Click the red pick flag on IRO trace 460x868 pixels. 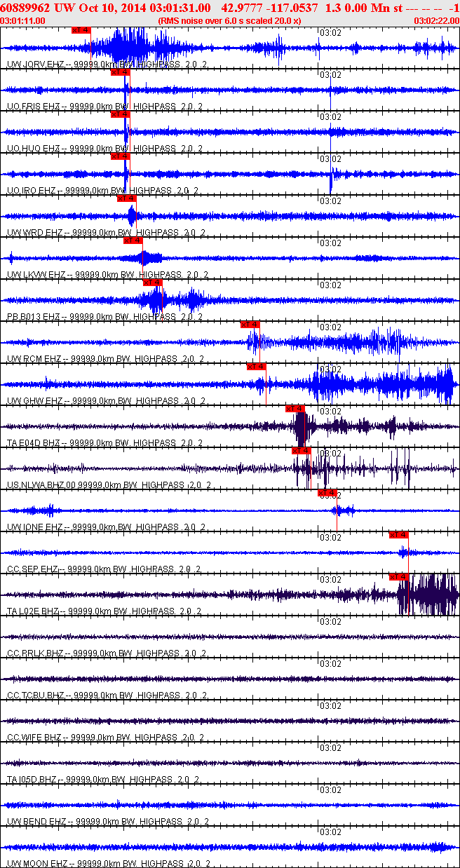click(x=121, y=156)
